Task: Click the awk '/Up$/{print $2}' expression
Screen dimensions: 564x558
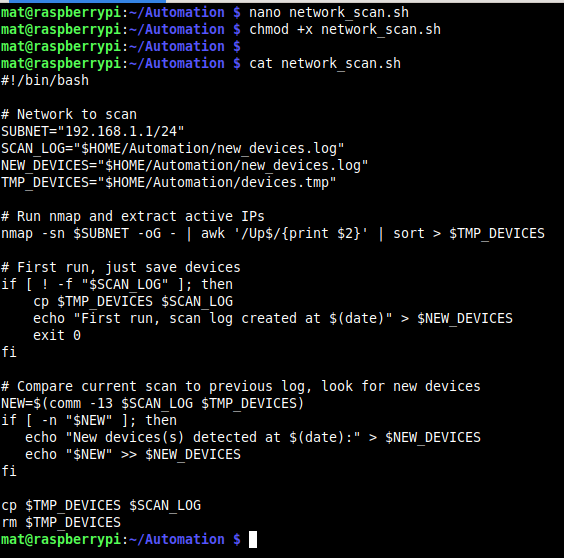Action: coord(285,233)
